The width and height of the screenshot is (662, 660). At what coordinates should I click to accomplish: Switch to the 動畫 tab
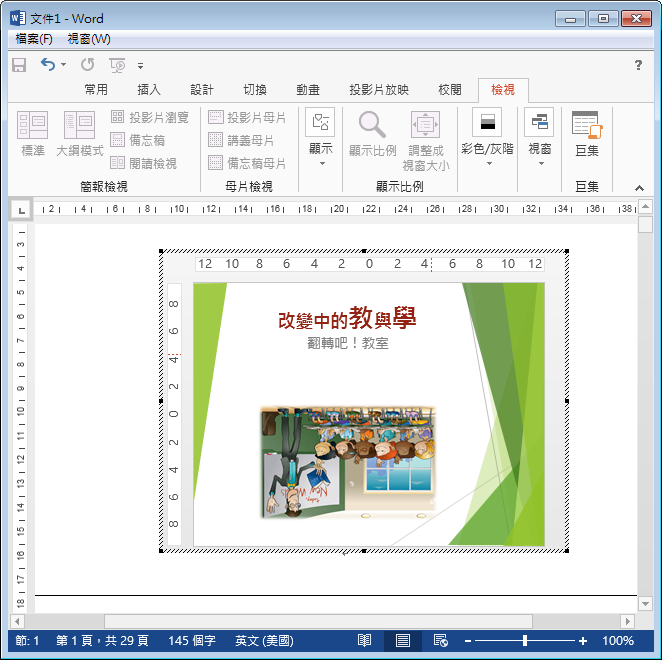(308, 90)
